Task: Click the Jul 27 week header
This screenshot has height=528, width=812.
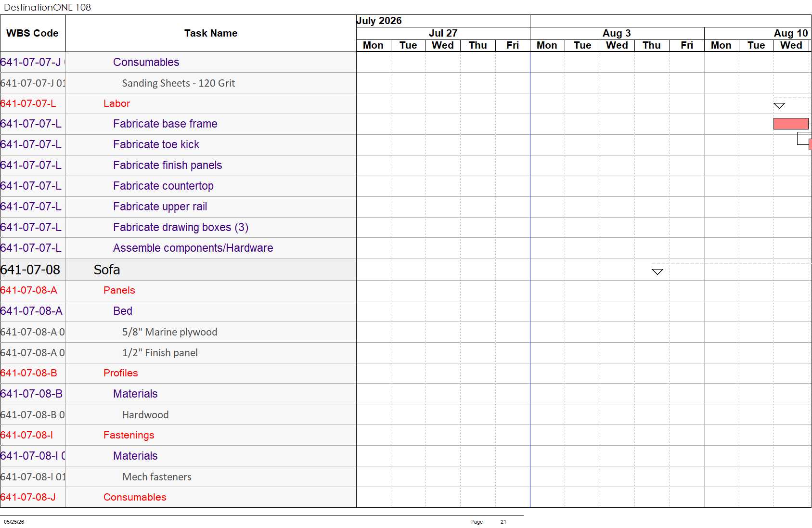Action: 443,33
